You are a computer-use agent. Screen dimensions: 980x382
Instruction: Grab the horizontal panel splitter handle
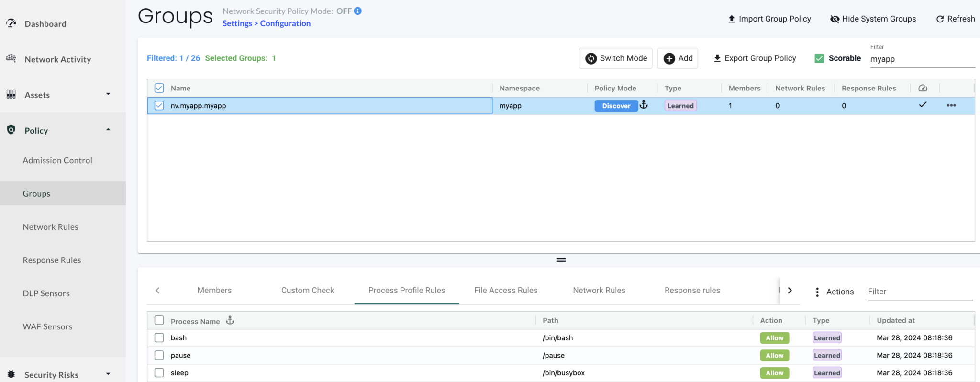coord(561,260)
